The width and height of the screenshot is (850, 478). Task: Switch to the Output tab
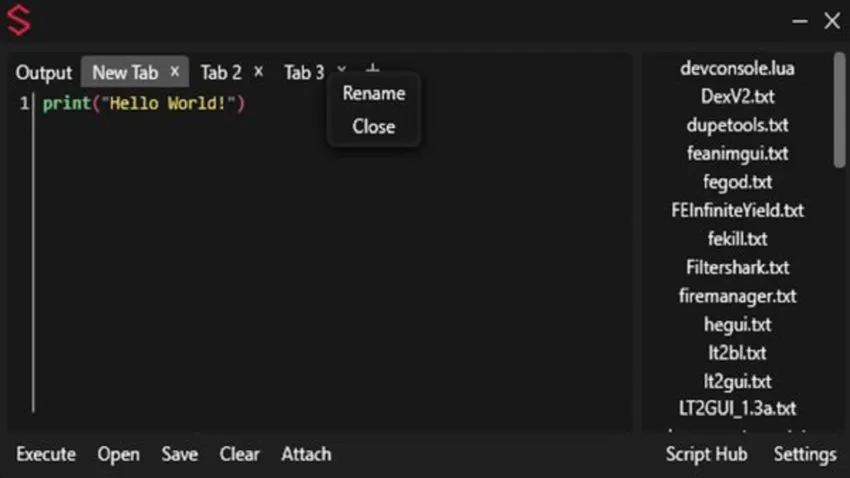[44, 73]
